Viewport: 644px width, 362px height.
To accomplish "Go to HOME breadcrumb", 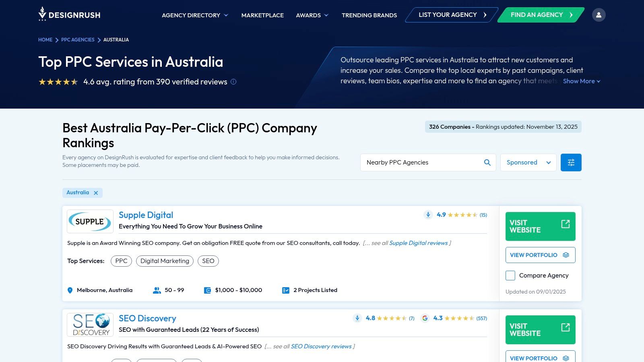I will pyautogui.click(x=45, y=40).
